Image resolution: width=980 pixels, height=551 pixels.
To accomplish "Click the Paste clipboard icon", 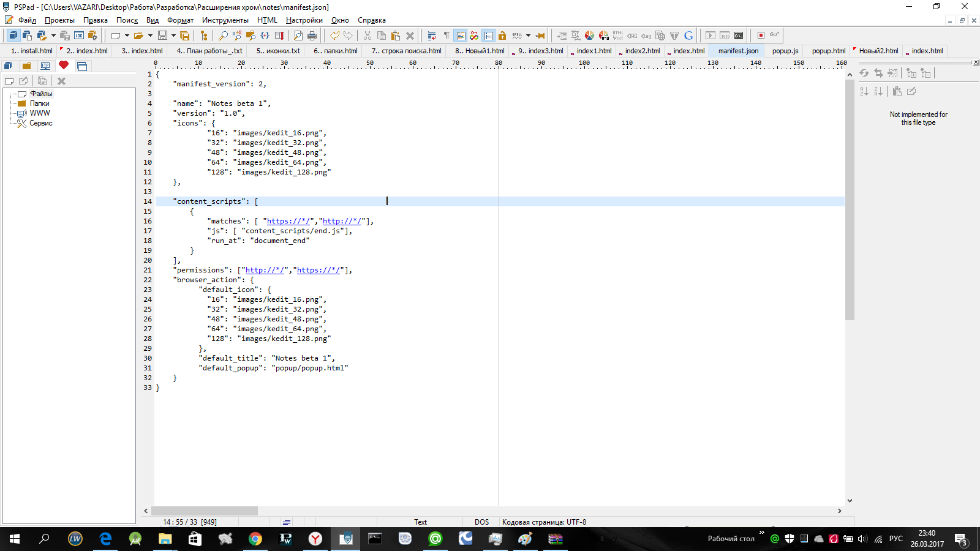I will click(x=396, y=36).
